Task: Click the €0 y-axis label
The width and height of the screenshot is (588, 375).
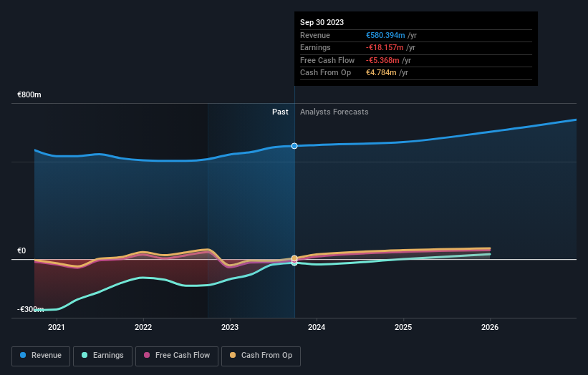Action: point(21,250)
